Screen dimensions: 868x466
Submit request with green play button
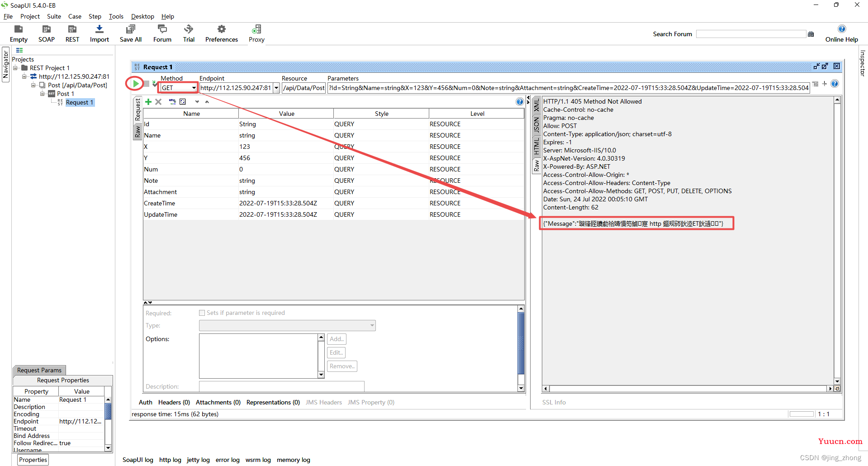pos(136,84)
